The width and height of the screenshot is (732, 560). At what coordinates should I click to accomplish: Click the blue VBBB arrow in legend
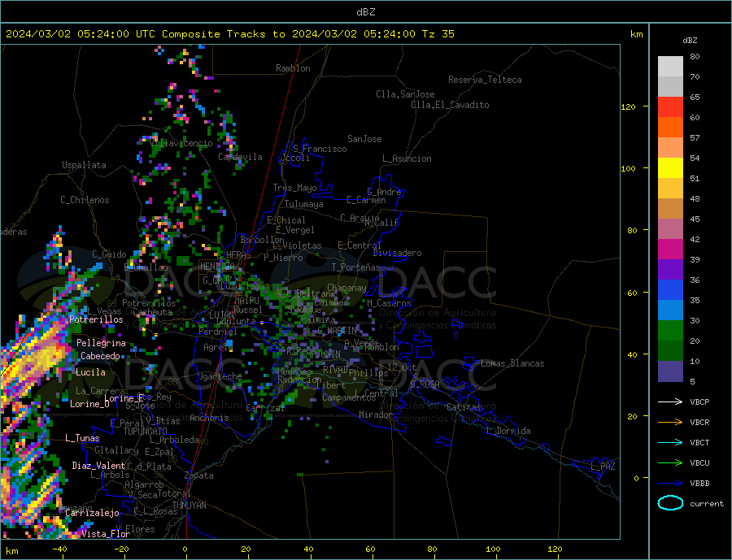(x=670, y=483)
